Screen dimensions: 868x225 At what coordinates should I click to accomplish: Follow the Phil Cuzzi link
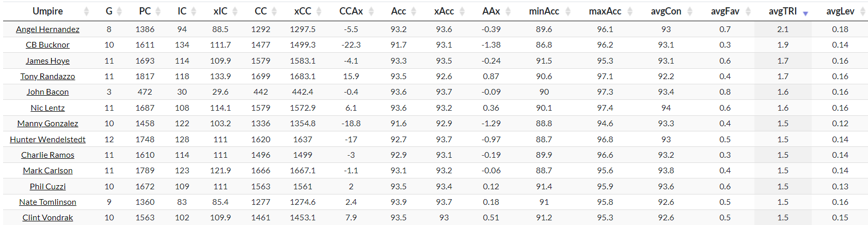(x=48, y=187)
